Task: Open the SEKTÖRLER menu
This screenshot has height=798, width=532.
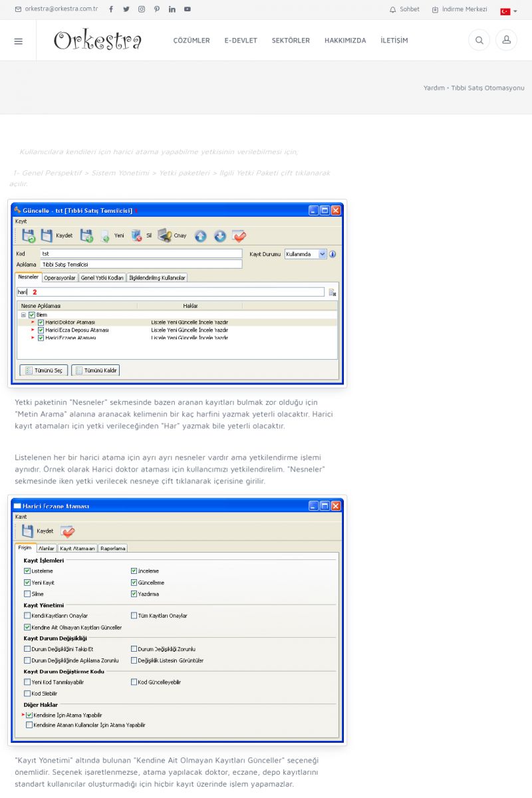Action: pos(291,41)
